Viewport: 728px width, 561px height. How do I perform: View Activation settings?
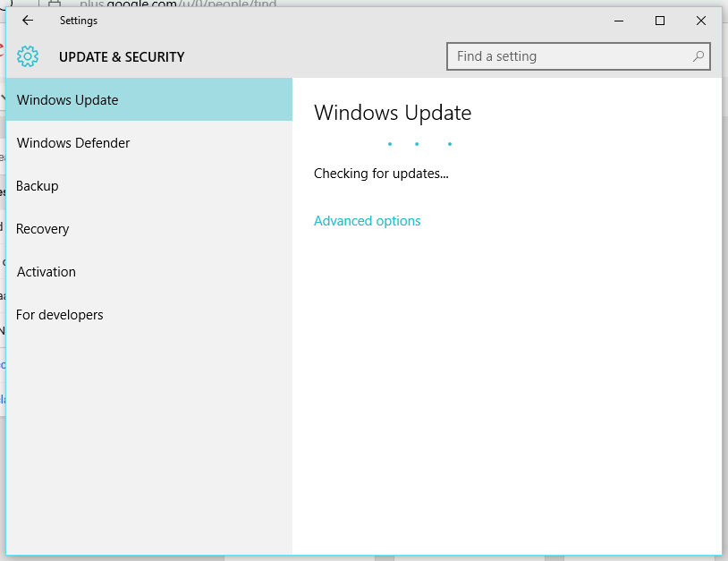pyautogui.click(x=46, y=271)
